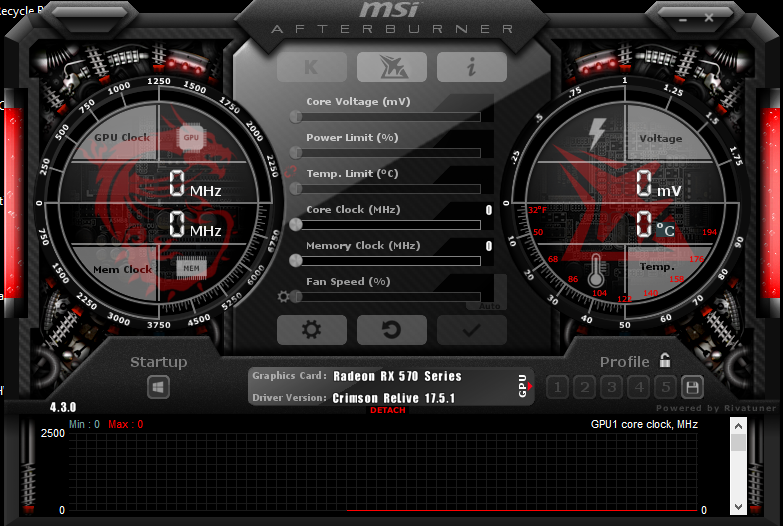The image size is (783, 526).
Task: Select profile slot 1
Action: (558, 387)
